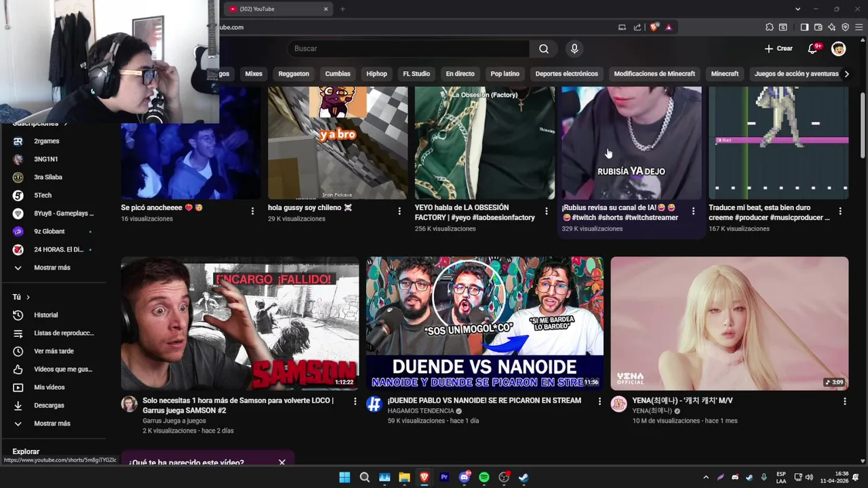Image resolution: width=868 pixels, height=488 pixels.
Task: Play the YENA M/V thumbnail
Action: tap(730, 323)
